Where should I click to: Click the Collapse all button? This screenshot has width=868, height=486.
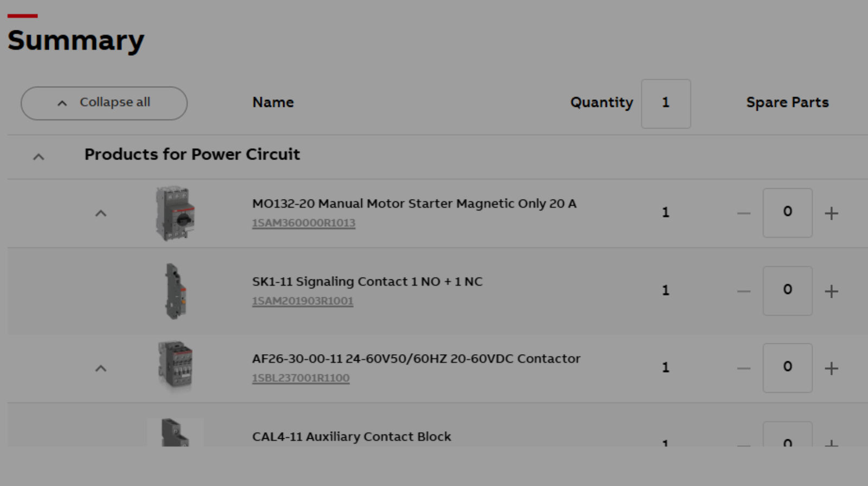click(104, 103)
